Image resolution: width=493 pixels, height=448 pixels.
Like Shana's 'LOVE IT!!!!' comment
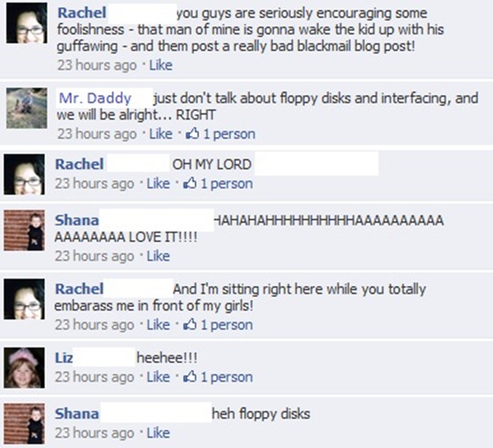pyautogui.click(x=158, y=256)
